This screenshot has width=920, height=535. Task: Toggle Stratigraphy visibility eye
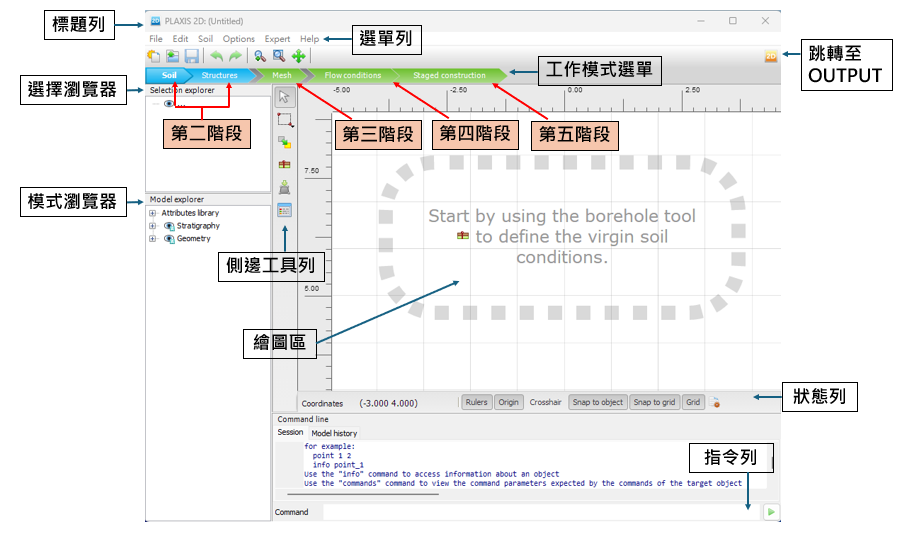[169, 226]
